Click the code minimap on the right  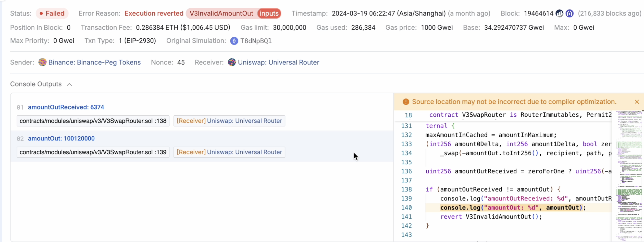(x=628, y=175)
